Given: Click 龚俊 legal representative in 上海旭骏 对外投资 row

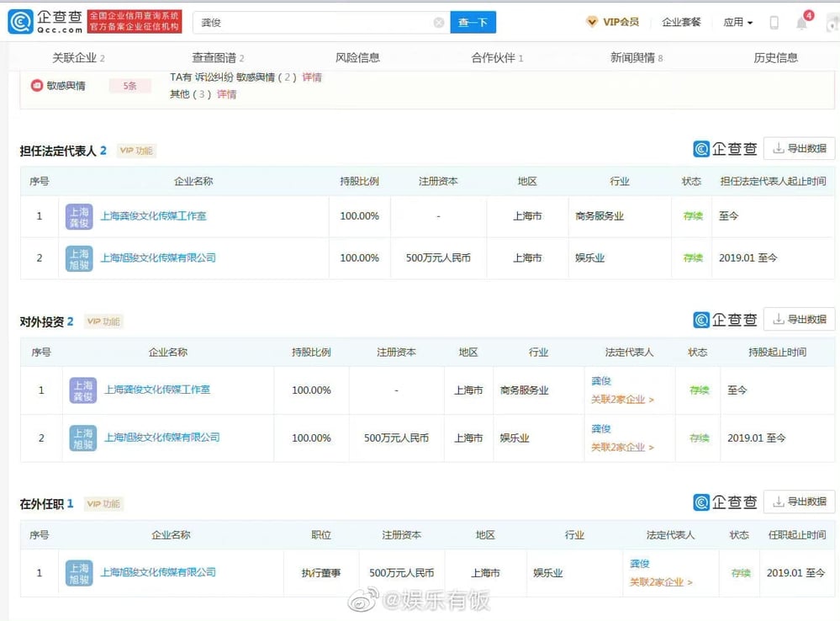Looking at the screenshot, I should 601,428.
